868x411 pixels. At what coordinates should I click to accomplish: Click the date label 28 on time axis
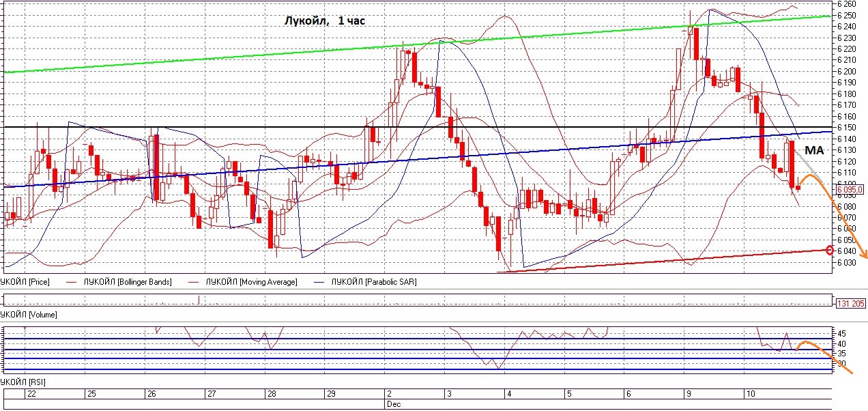click(x=271, y=394)
